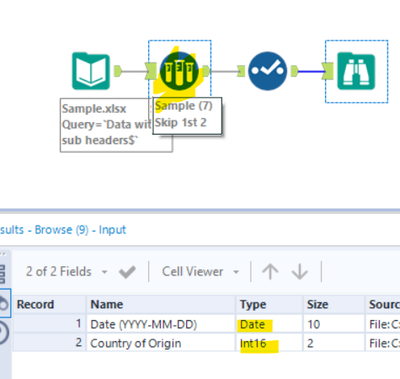Click the Sample tool input anchor
Screen dimensions: 400x379
pos(151,71)
